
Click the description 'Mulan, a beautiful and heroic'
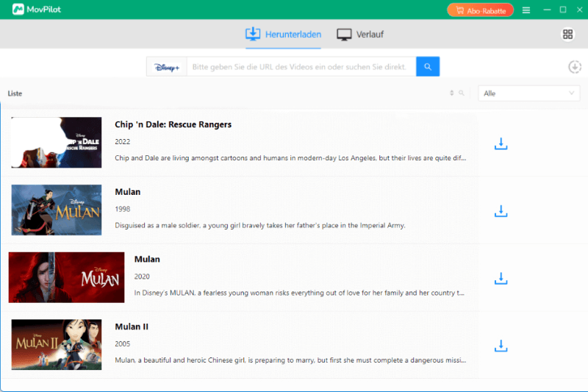pyautogui.click(x=290, y=360)
